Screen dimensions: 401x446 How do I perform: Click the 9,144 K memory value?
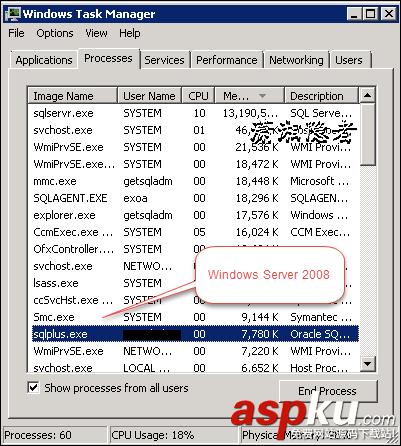tap(260, 317)
